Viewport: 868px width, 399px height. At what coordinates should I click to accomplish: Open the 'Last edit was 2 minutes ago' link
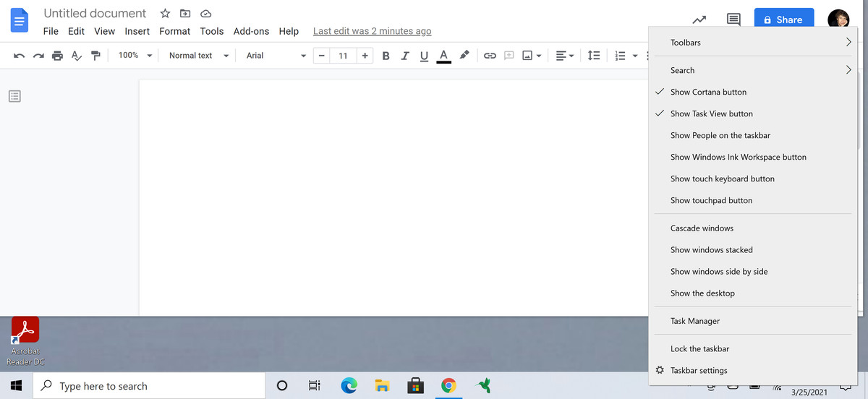[x=372, y=31]
